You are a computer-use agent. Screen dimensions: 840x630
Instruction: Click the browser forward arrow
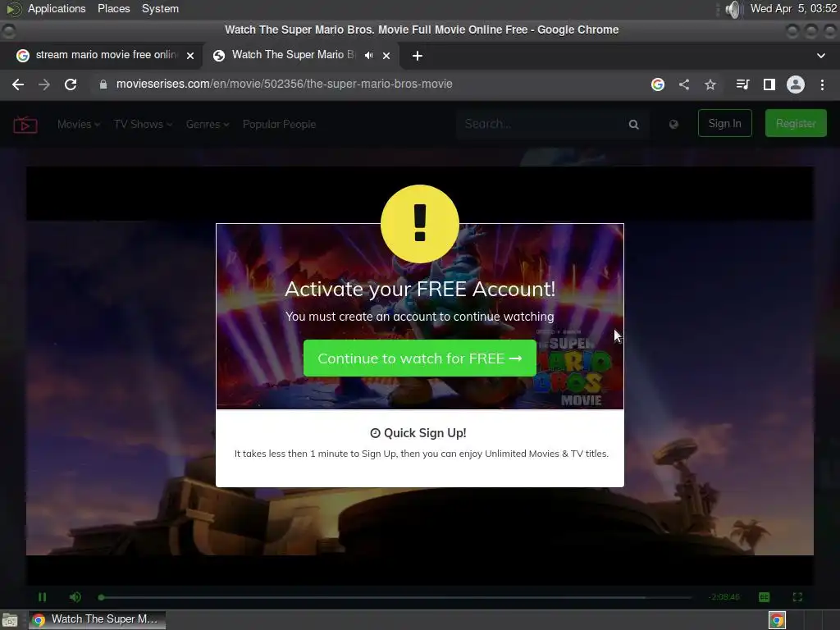coord(44,84)
